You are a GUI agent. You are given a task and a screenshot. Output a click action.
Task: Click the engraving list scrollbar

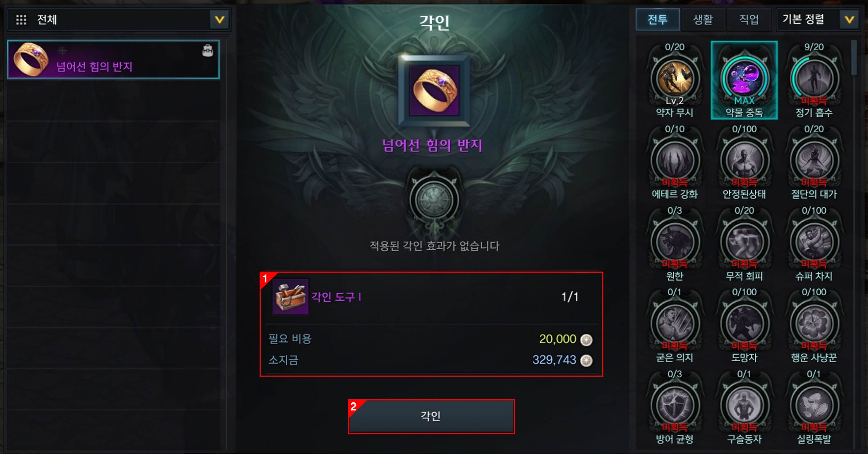pyautogui.click(x=854, y=58)
